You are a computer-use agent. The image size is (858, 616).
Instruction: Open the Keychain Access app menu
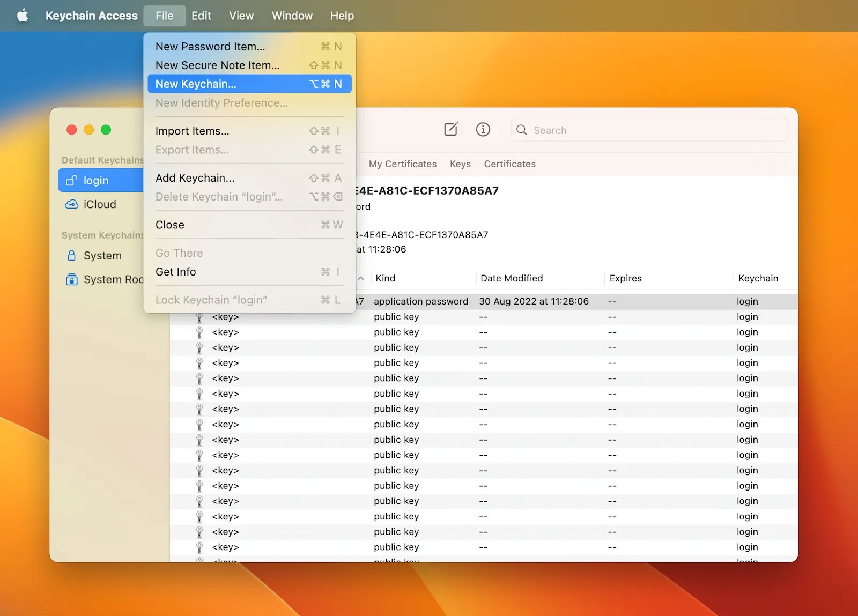[x=92, y=16]
